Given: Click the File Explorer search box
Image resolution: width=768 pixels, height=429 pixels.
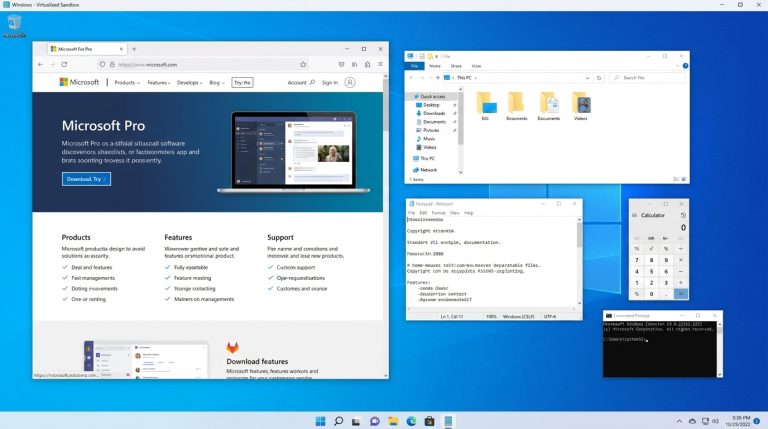Looking at the screenshot, I should (x=648, y=78).
